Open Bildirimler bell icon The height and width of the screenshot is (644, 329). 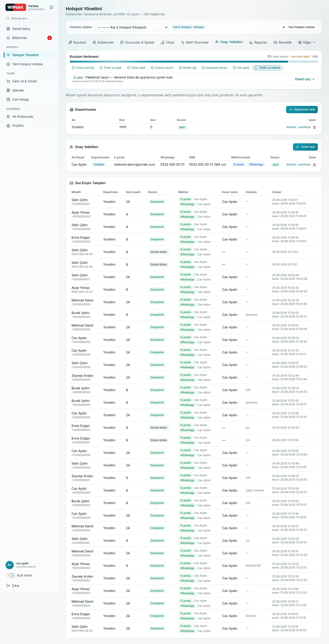(8, 38)
